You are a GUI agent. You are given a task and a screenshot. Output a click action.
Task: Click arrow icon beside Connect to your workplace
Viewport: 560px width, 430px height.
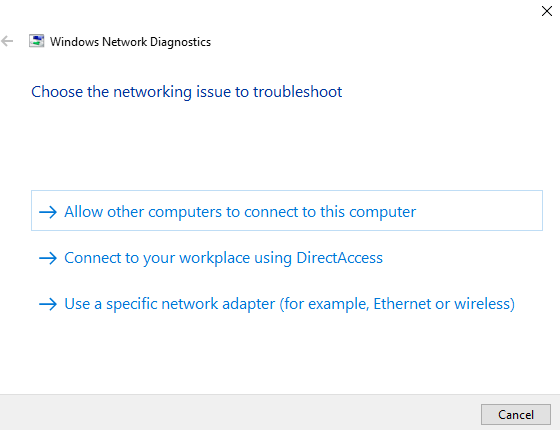[x=48, y=258]
